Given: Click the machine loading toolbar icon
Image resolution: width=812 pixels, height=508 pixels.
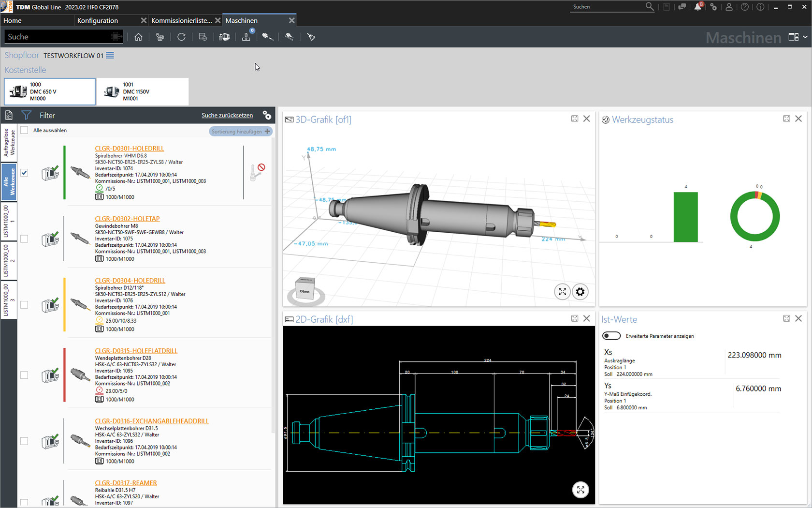Looking at the screenshot, I should (x=224, y=37).
